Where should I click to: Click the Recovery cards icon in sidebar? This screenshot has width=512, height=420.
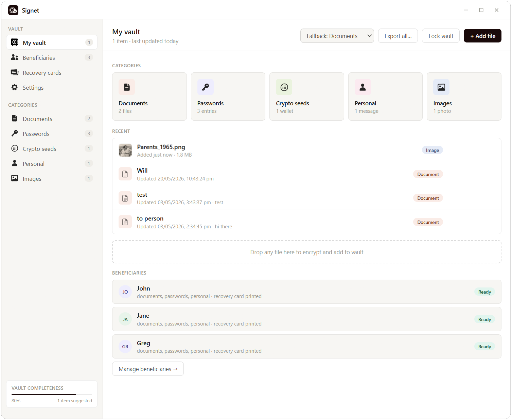(x=15, y=72)
